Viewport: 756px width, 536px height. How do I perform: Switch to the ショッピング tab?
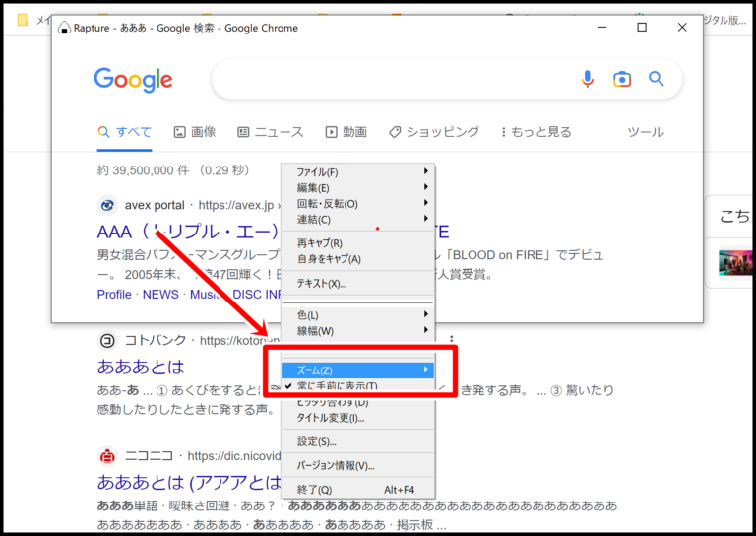tap(434, 132)
